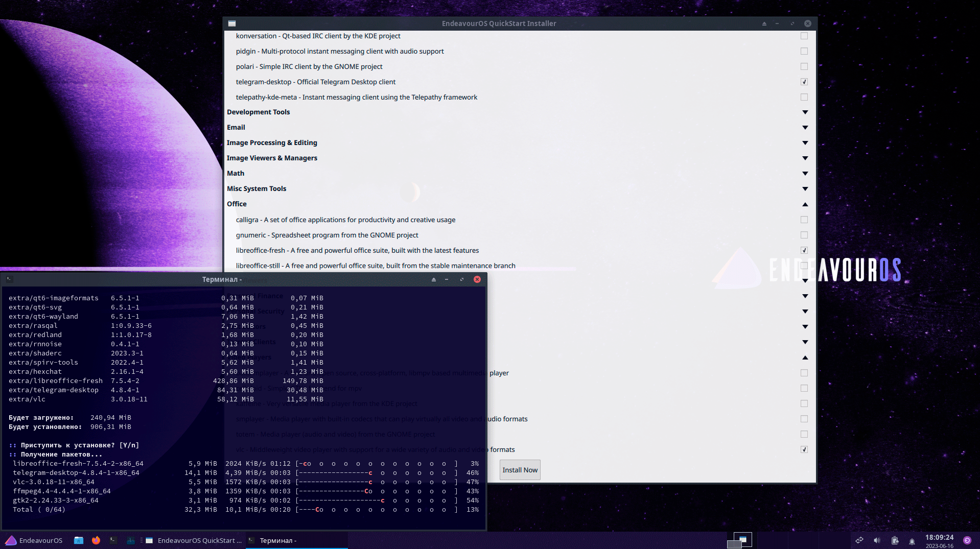
Task: Expand the Development Tools category
Action: point(805,112)
